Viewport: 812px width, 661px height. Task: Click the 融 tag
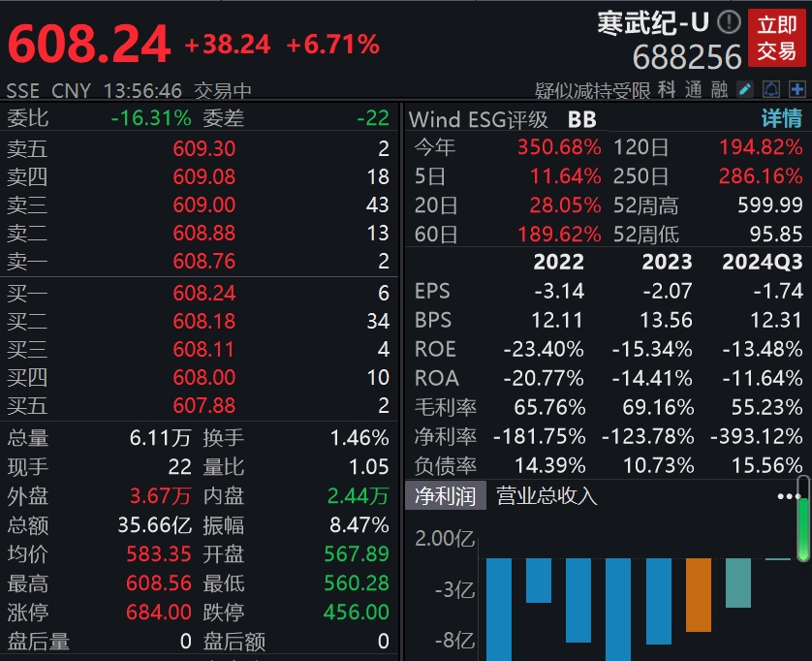(x=719, y=89)
